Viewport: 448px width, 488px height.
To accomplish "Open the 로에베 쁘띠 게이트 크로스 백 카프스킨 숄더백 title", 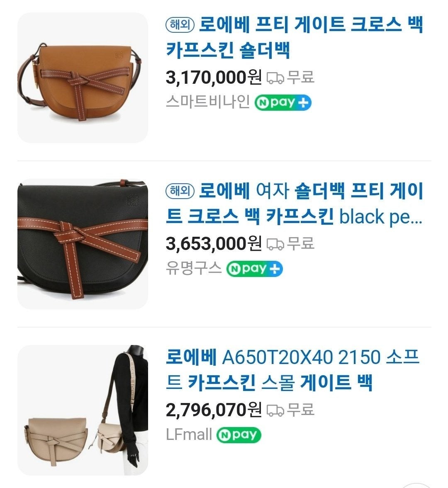I will tap(294, 37).
